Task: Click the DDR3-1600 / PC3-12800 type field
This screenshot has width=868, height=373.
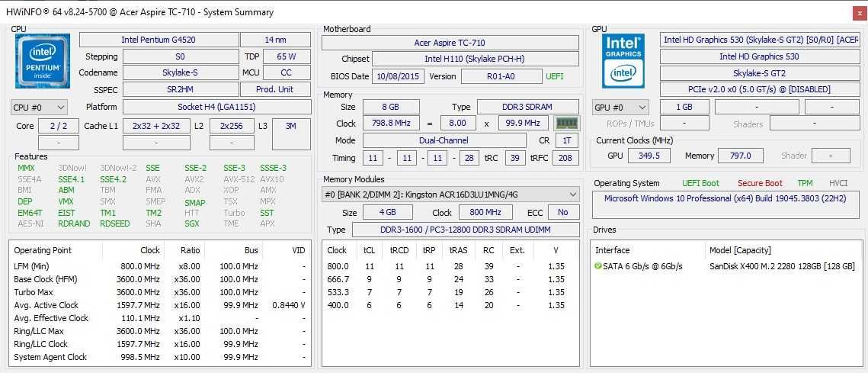Action: click(x=466, y=230)
